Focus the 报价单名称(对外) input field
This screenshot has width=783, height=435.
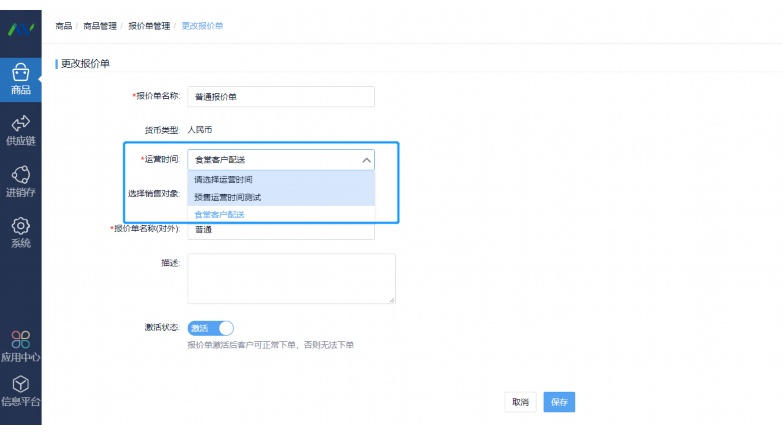click(x=281, y=230)
